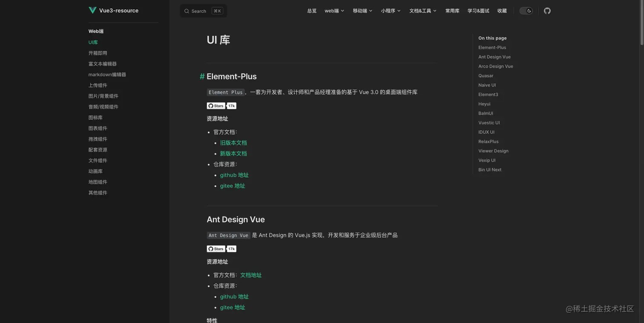Click the Vue logo icon
This screenshot has width=644, height=323.
92,10
